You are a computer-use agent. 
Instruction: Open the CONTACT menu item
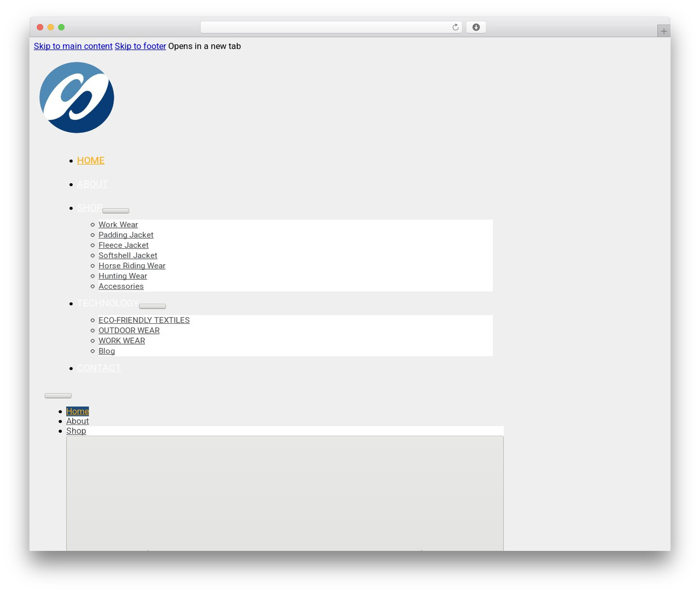click(99, 368)
